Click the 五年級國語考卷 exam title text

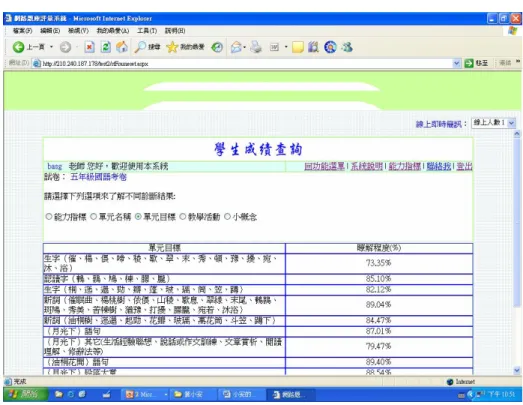coord(98,177)
